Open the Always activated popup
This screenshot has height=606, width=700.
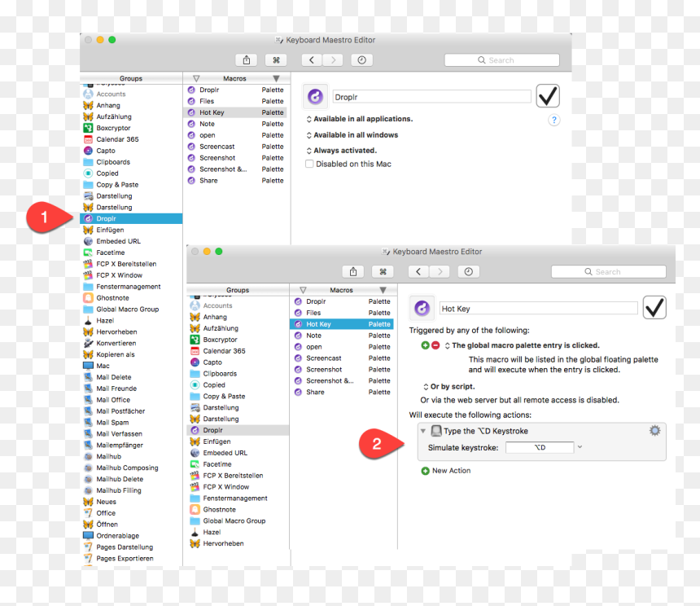click(341, 151)
